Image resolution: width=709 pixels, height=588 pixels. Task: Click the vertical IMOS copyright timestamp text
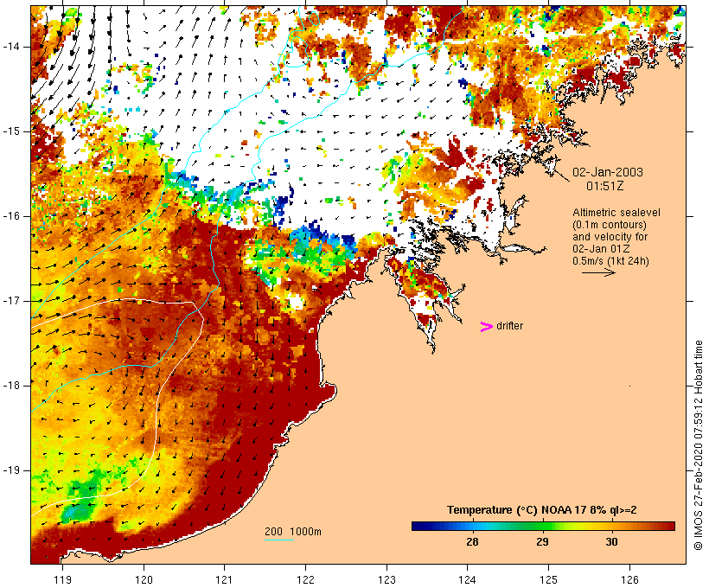pos(698,445)
